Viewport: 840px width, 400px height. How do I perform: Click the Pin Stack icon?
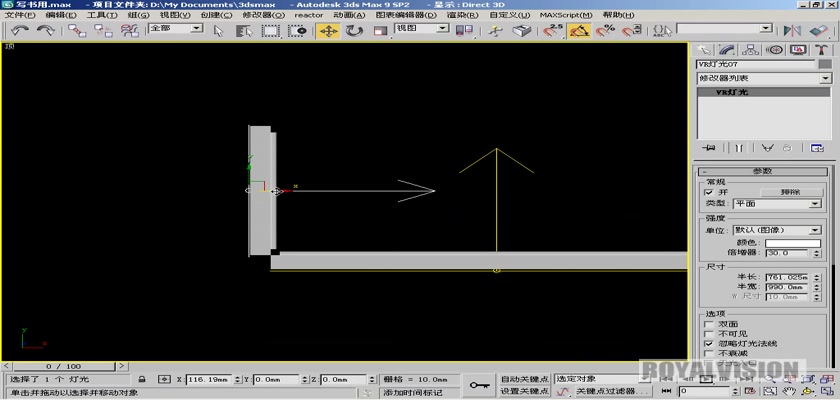click(710, 148)
